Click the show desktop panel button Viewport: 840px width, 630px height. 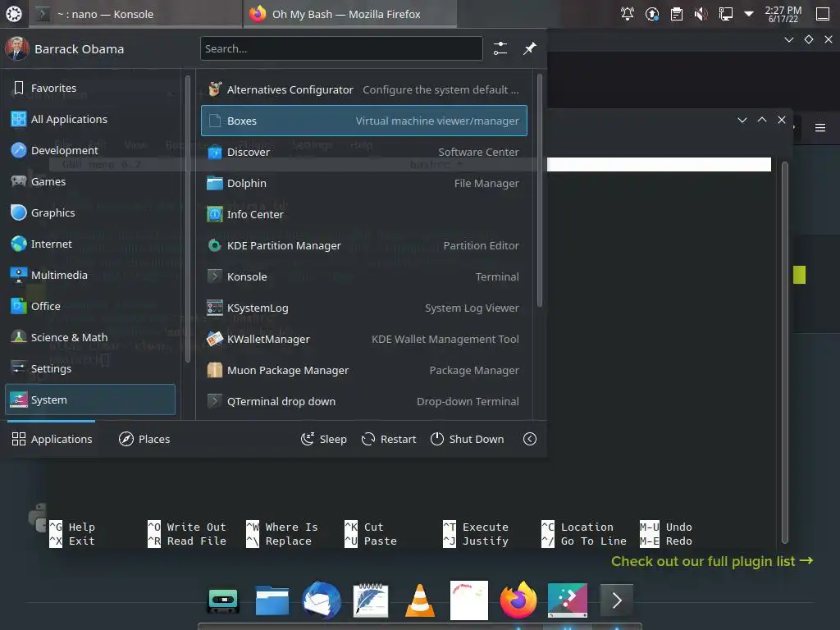(822, 14)
